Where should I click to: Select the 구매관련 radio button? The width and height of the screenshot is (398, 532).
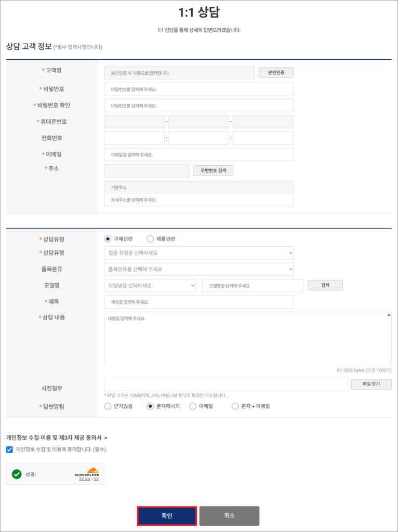click(108, 239)
